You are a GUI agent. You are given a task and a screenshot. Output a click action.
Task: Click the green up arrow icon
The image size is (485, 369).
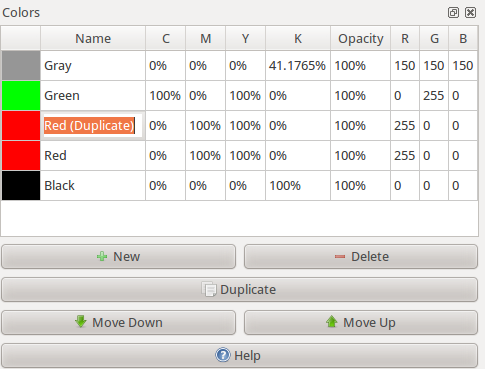tap(332, 322)
